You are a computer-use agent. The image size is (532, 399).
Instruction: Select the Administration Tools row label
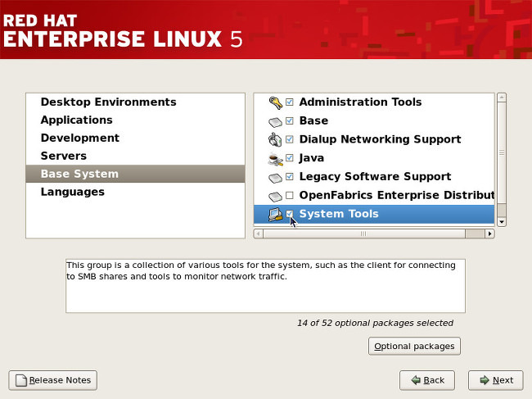[360, 102]
